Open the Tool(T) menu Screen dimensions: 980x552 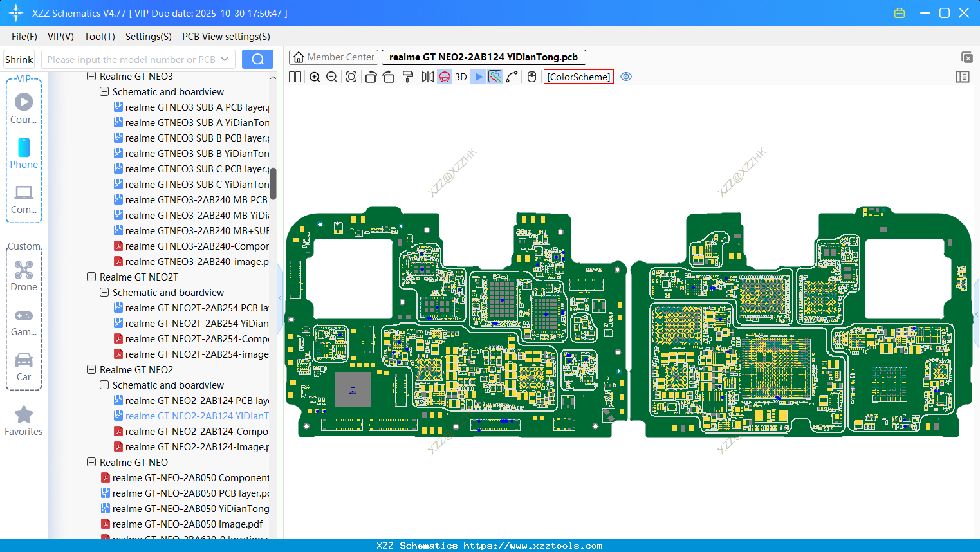click(x=99, y=37)
